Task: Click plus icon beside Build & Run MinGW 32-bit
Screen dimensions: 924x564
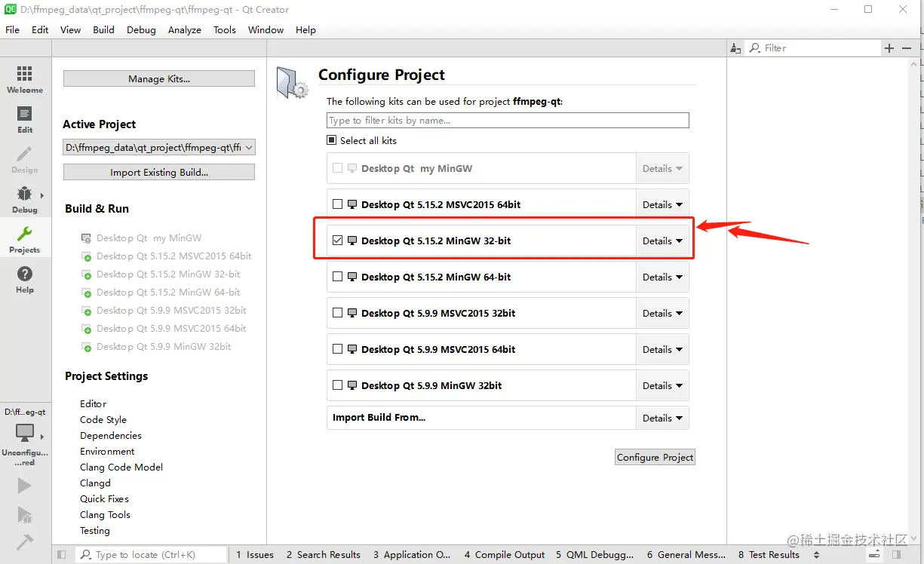Action: tap(87, 275)
